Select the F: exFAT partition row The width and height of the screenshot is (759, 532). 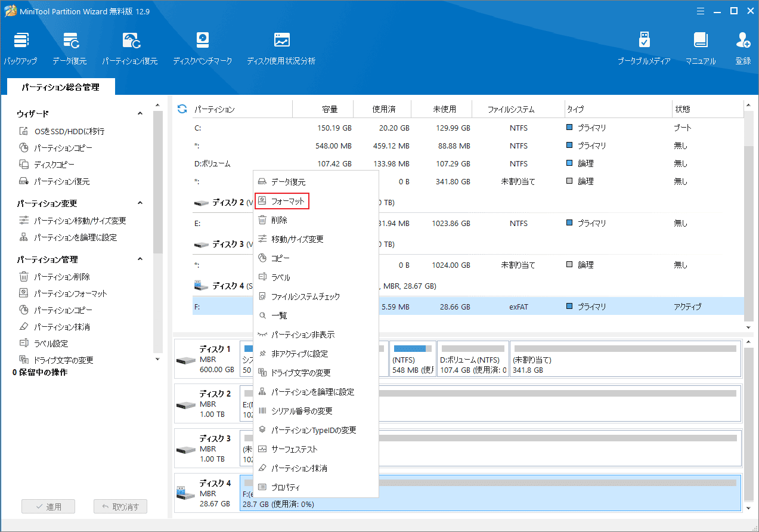click(x=467, y=307)
